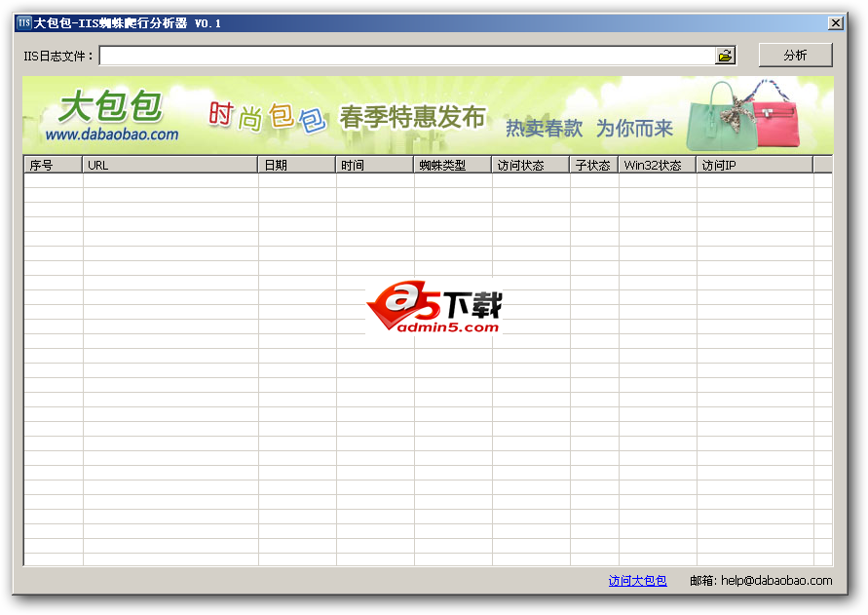
Task: Sort by the 时间 column header
Action: pyautogui.click(x=375, y=165)
